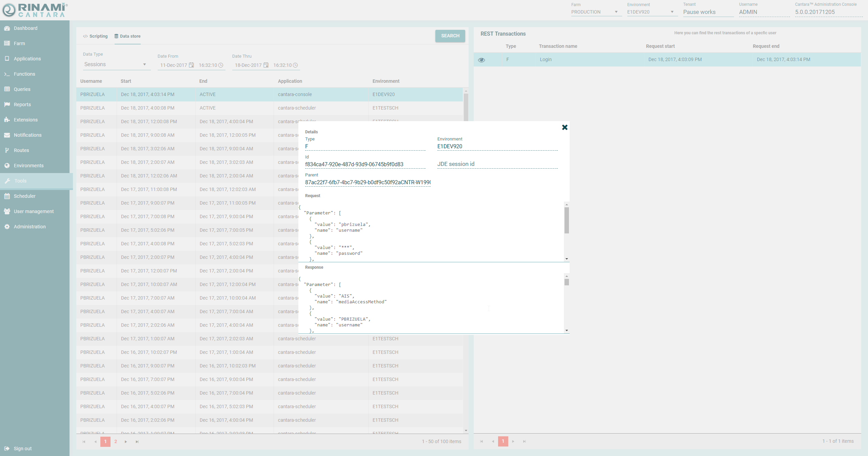The width and height of the screenshot is (868, 456).
Task: Click the JDE session id input field
Action: click(x=497, y=164)
